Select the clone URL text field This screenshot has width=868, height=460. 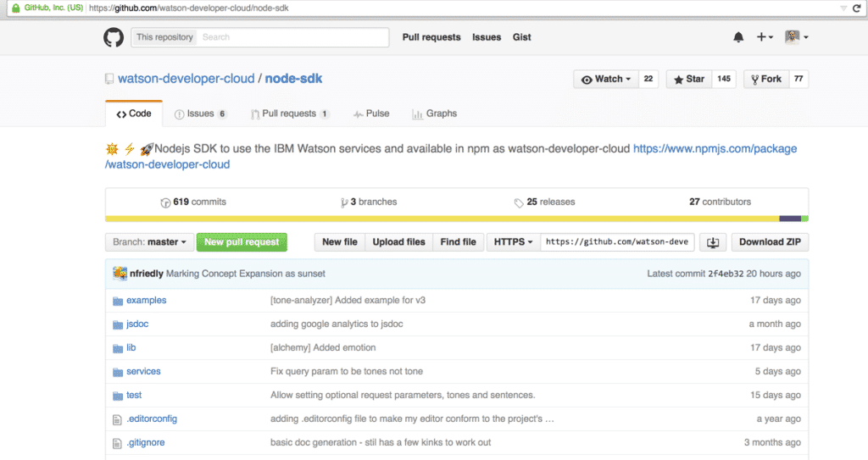point(617,242)
